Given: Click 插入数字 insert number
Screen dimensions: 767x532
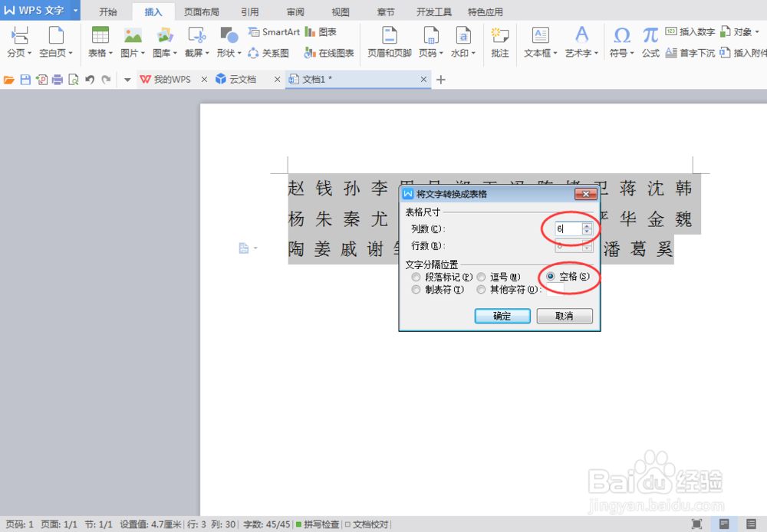Looking at the screenshot, I should coord(690,31).
